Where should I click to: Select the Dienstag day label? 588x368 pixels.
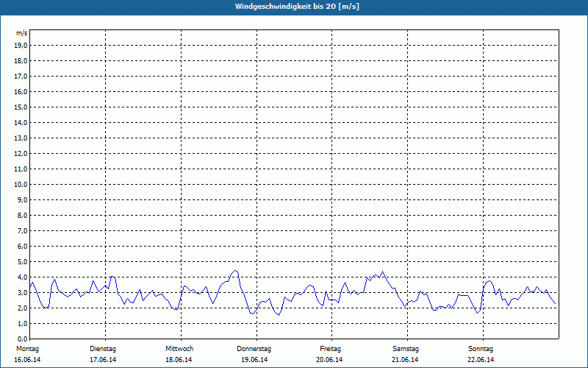pyautogui.click(x=103, y=348)
